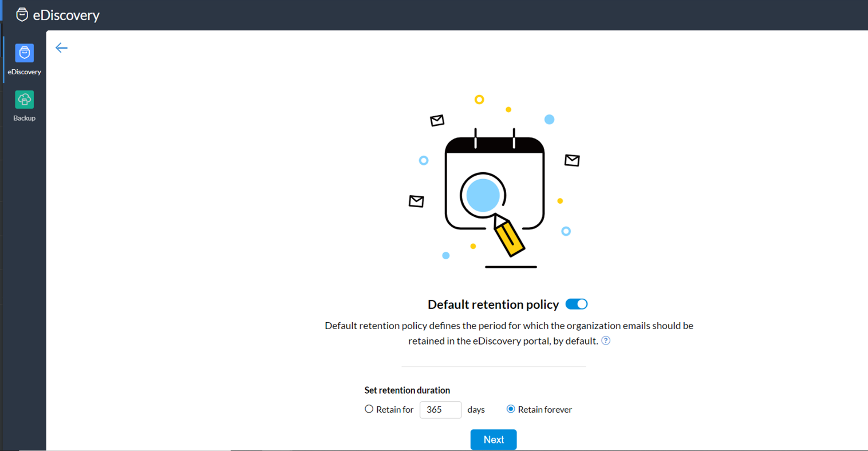Viewport: 868px width, 451px height.
Task: Navigate back with the blue arrow
Action: point(61,48)
